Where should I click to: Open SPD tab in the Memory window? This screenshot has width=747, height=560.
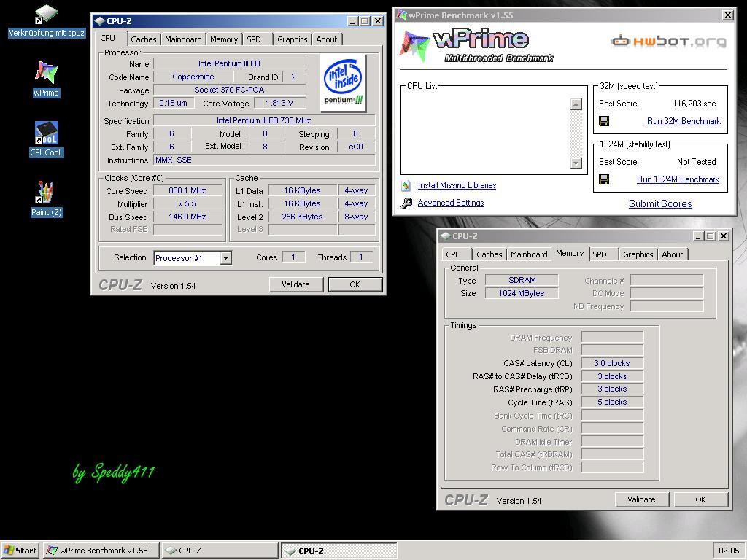[600, 254]
